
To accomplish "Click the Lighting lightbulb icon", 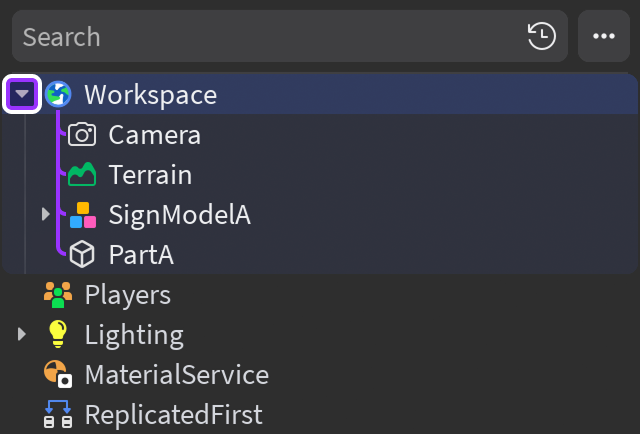I will [x=58, y=334].
